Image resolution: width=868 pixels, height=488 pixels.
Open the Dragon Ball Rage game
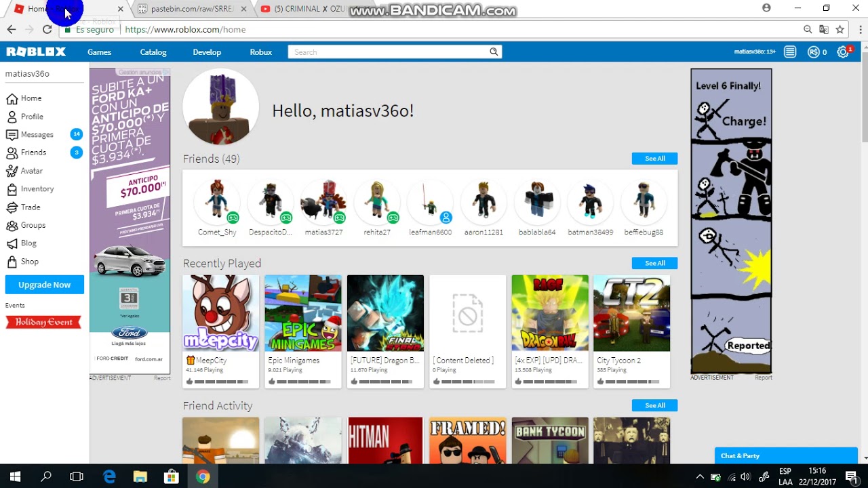550,313
